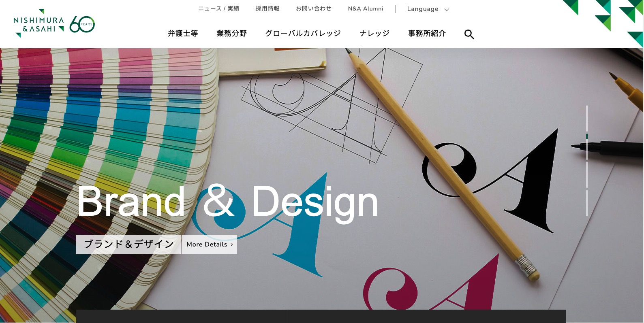Open the グローバルカバレッジ menu
644x323 pixels.
(303, 34)
